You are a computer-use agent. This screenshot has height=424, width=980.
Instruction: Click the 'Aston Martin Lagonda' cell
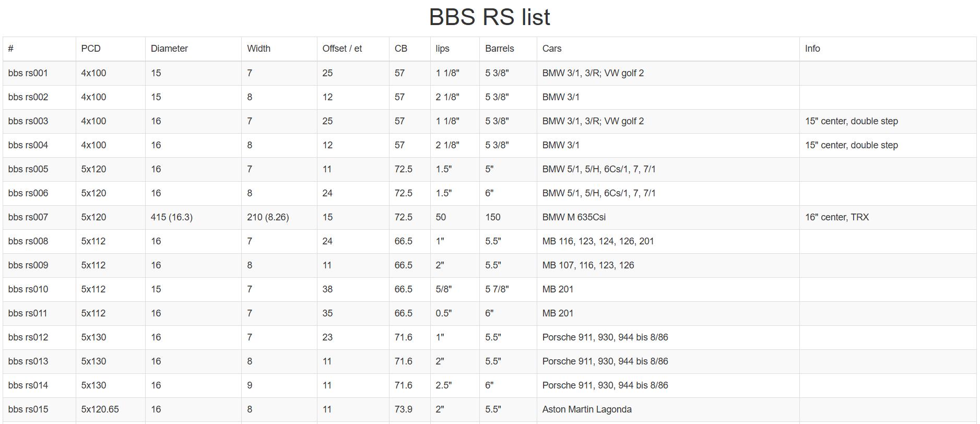point(587,409)
